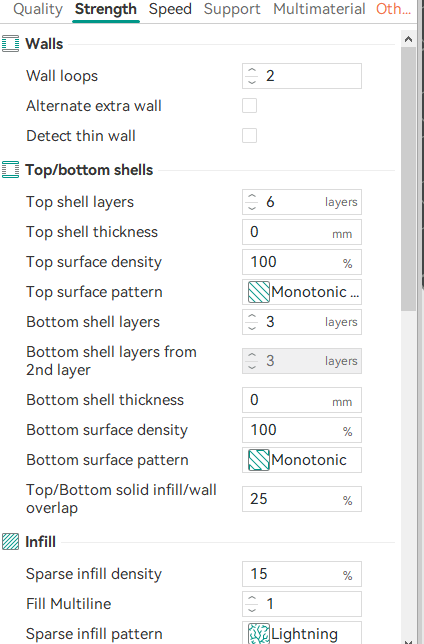Click the Sparse infill density label

click(x=94, y=574)
